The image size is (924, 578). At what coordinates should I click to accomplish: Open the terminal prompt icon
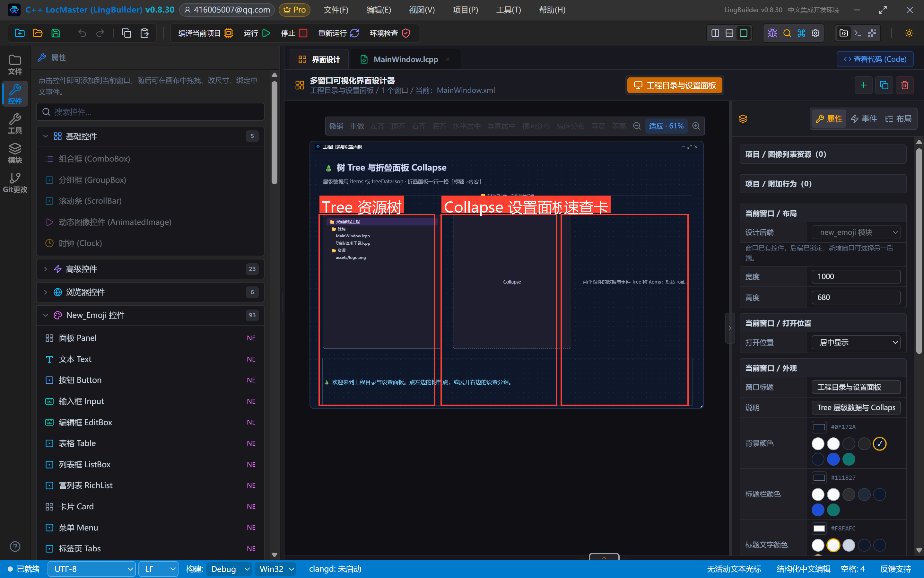point(858,33)
